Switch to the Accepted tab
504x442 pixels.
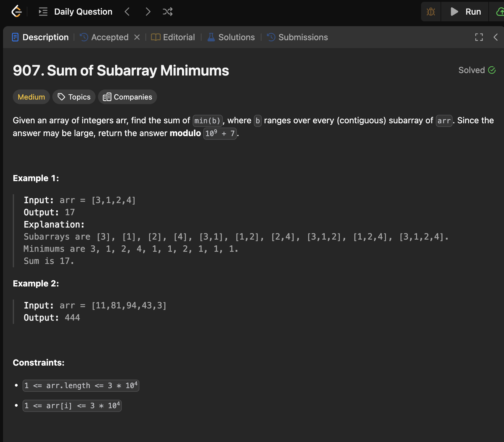click(x=104, y=37)
